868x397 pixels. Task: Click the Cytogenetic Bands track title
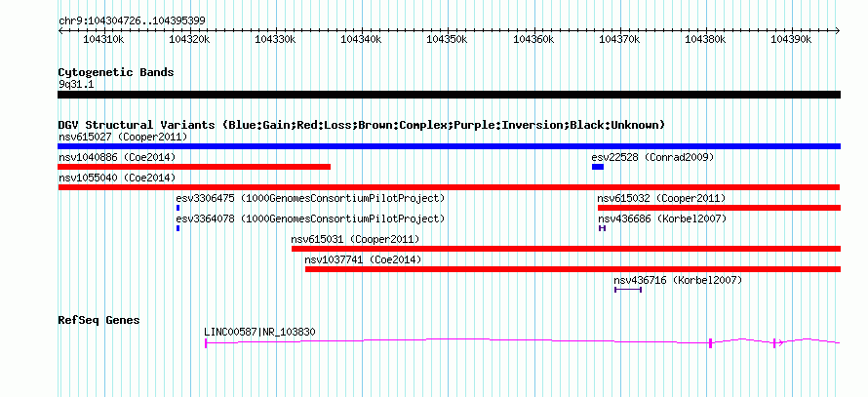(x=116, y=72)
